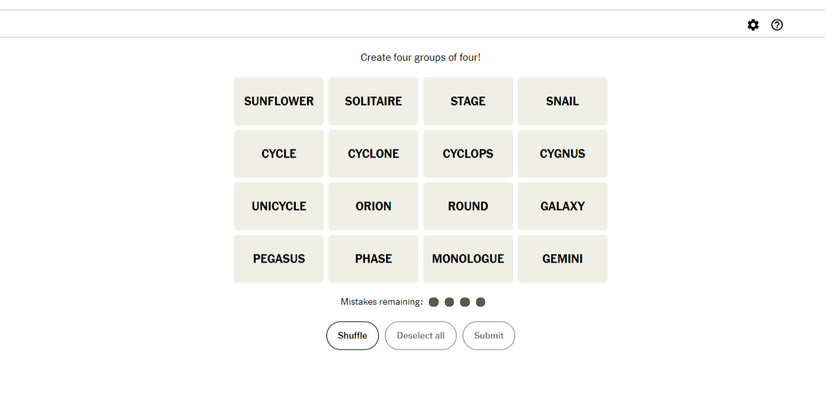Tap the MONOLOGUE word tile
This screenshot has height=412, width=825.
pyautogui.click(x=468, y=259)
